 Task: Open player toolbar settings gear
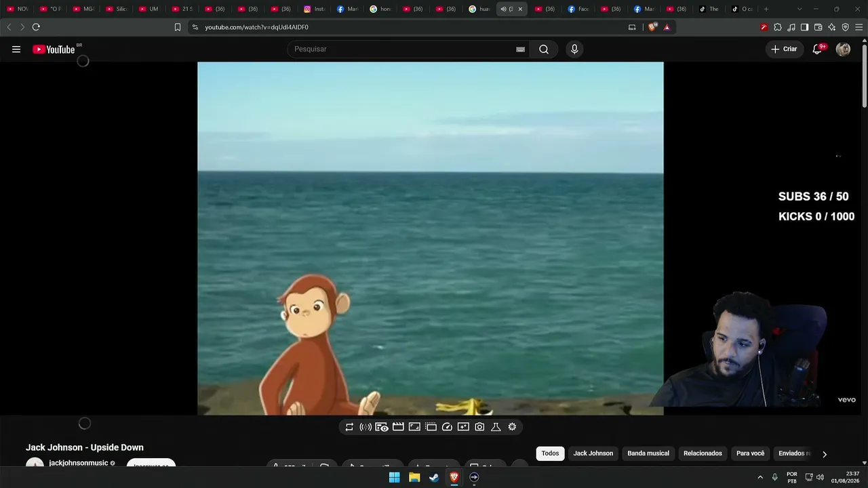click(512, 427)
